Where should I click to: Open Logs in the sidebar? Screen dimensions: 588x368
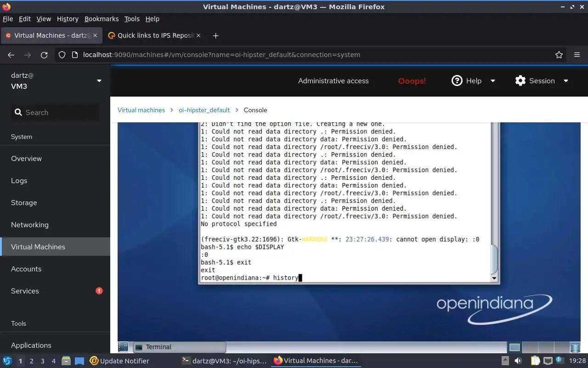coord(55,180)
